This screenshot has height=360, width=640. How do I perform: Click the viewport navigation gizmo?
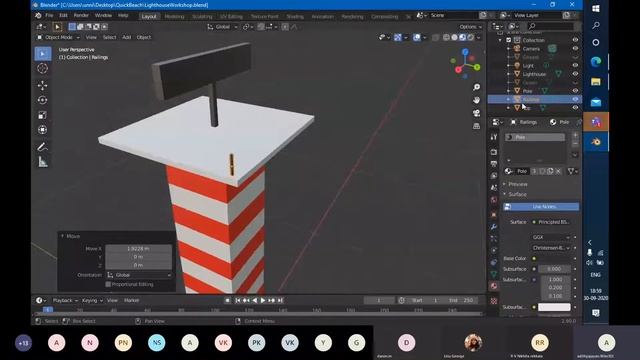465,64
